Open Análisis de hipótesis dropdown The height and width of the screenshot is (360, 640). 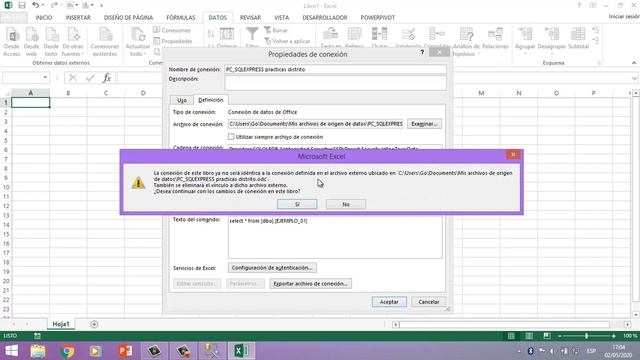pos(466,41)
